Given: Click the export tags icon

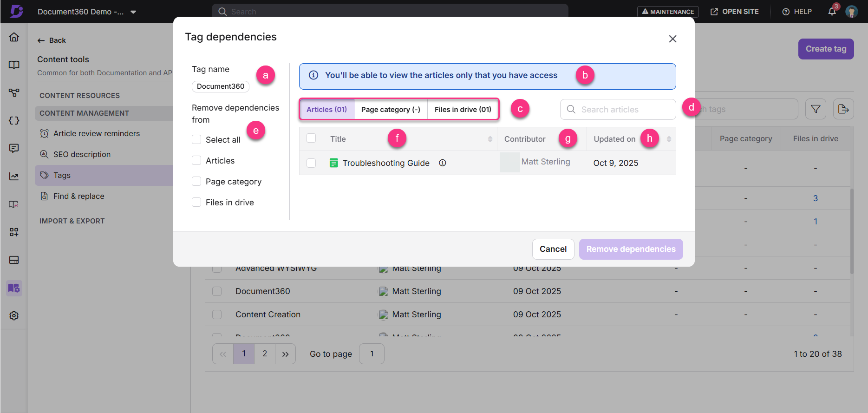Looking at the screenshot, I should click(843, 109).
